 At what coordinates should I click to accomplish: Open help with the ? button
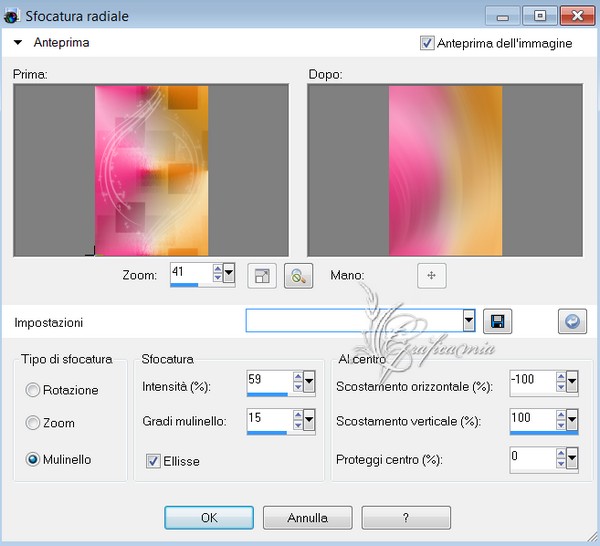point(406,518)
